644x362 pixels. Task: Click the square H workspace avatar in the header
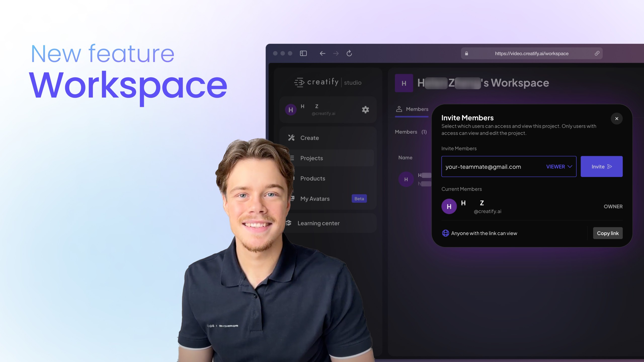pyautogui.click(x=404, y=83)
